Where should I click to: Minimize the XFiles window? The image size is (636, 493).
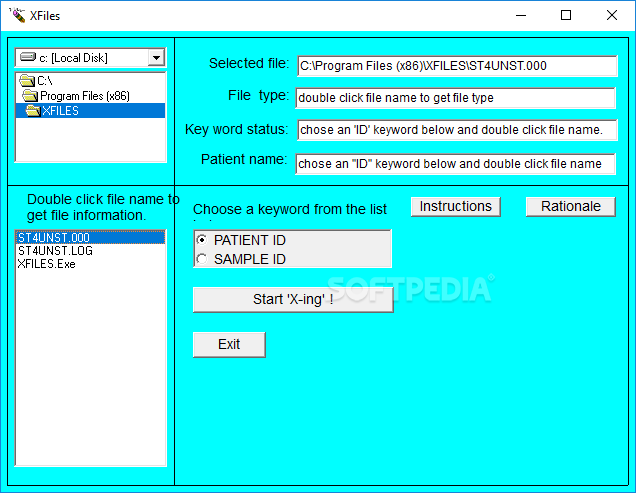[x=521, y=15]
